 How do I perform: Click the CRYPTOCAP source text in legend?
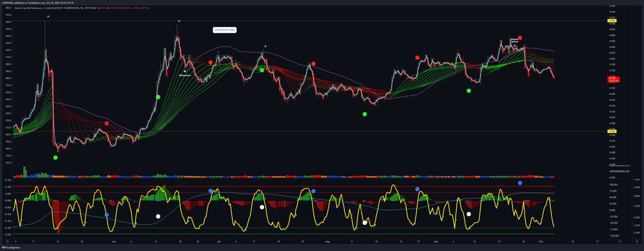pos(90,8)
